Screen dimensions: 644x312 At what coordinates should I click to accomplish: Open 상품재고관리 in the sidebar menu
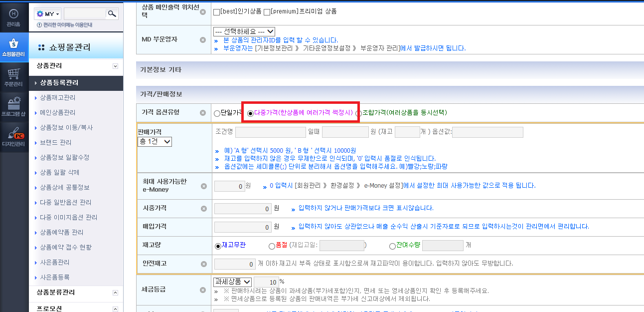click(x=58, y=97)
